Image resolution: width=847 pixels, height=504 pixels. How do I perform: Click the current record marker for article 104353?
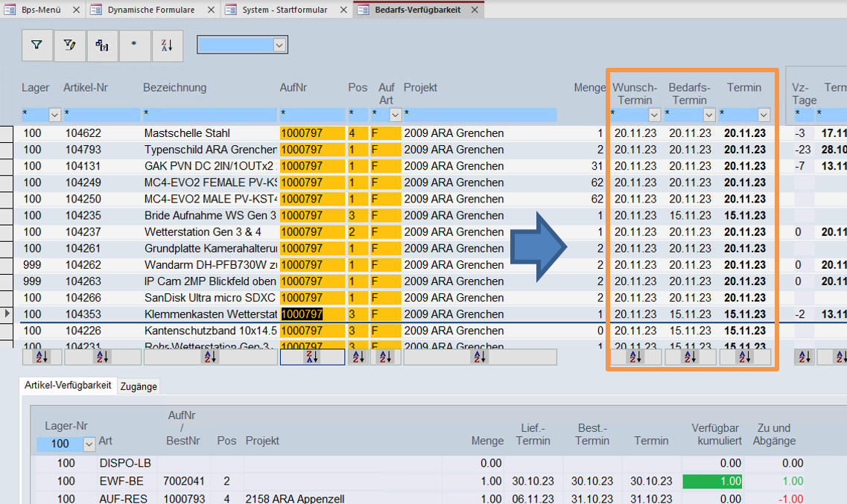coord(7,313)
